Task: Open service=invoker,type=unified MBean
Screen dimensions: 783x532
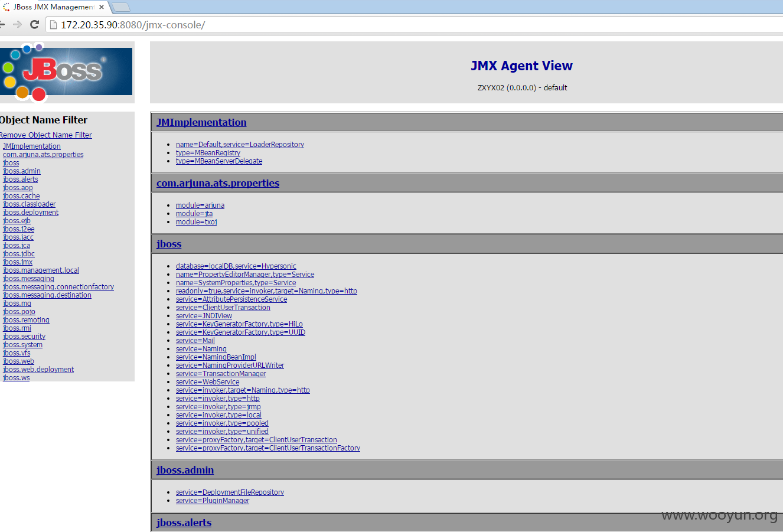Action: 222,432
